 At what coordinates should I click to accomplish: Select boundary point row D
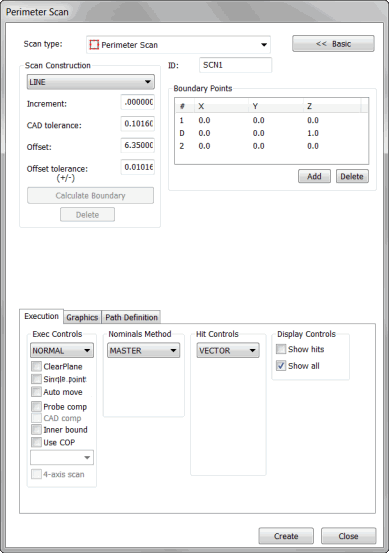[x=271, y=133]
